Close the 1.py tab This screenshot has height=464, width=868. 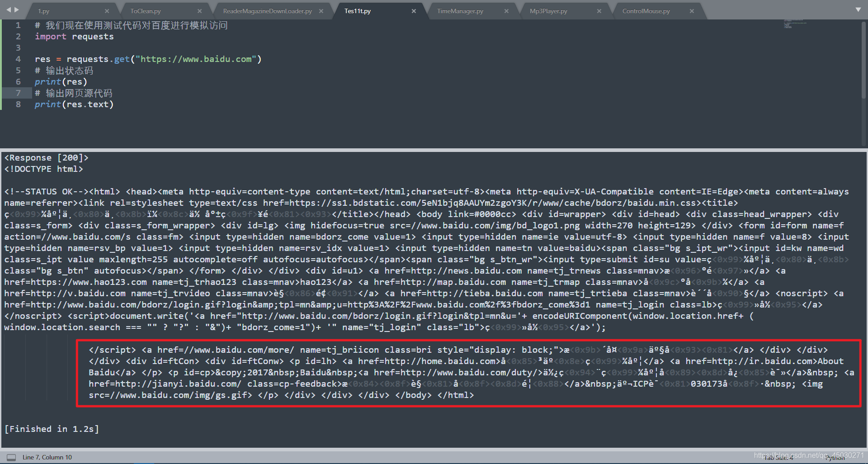(x=107, y=11)
